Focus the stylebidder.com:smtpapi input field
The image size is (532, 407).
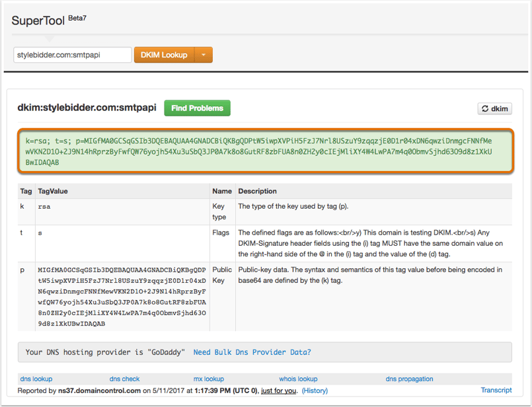pyautogui.click(x=73, y=55)
